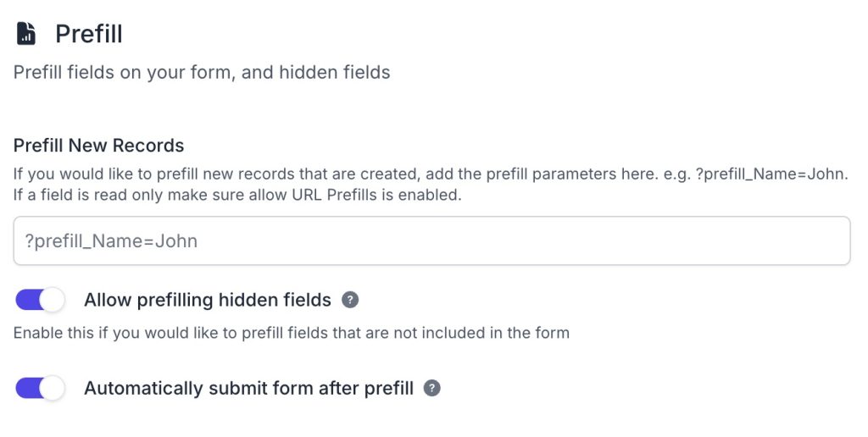Click the Prefill document icon

[26, 34]
